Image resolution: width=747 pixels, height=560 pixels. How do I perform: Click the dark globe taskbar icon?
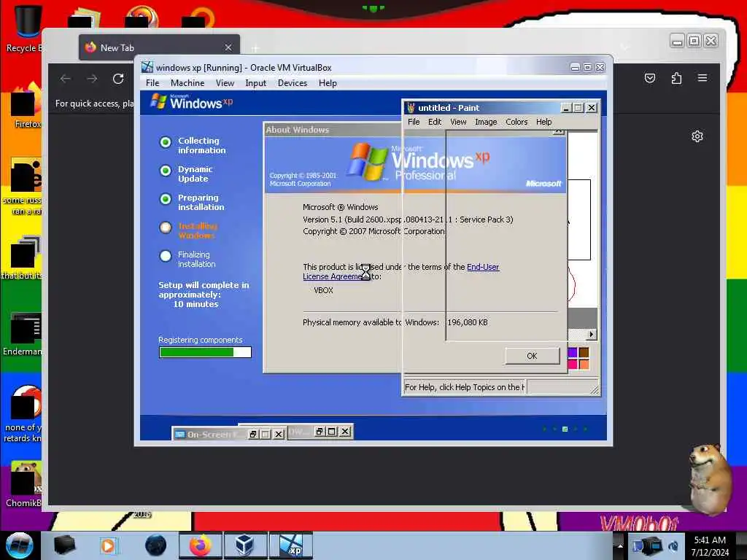(155, 545)
